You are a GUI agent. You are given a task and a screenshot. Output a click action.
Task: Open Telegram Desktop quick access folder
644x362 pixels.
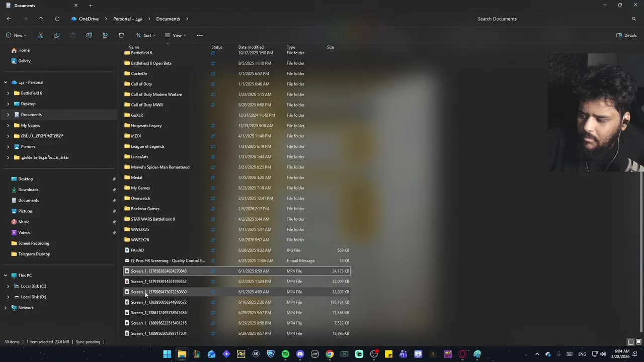pos(31,254)
